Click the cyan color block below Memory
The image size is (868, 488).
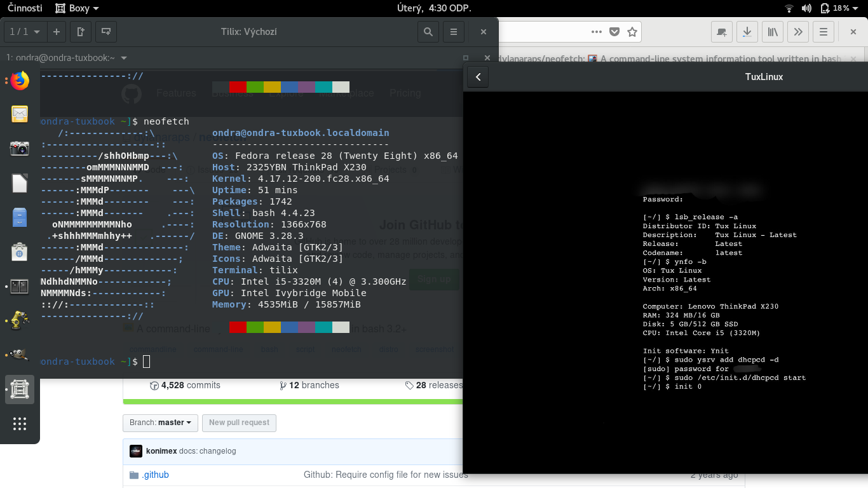click(323, 327)
